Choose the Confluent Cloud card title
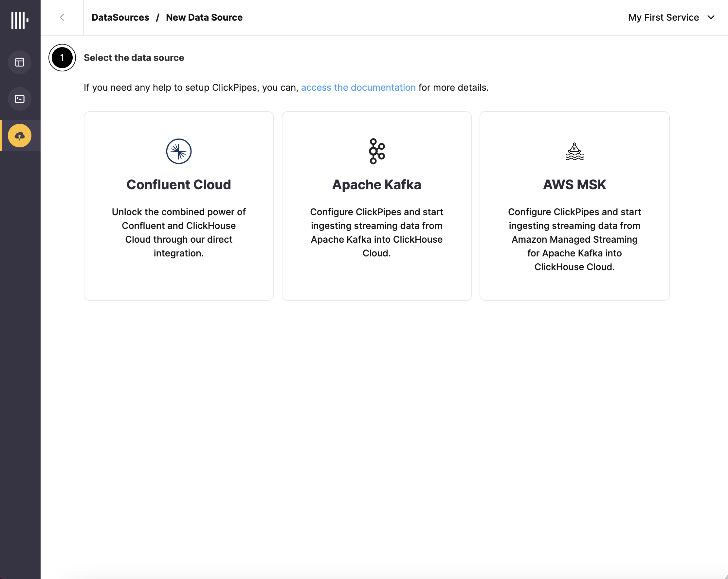Viewport: 728px width, 579px height. pos(179,185)
